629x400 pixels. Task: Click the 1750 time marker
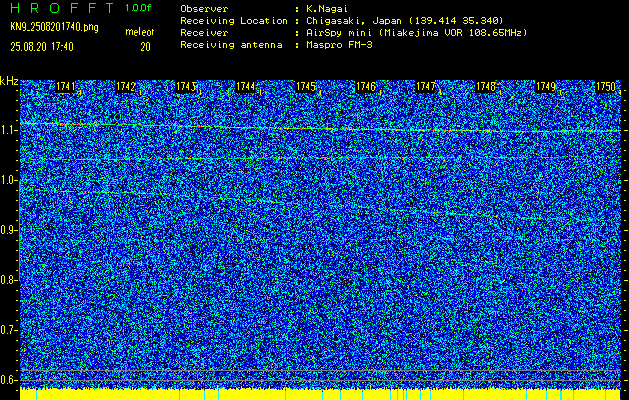tap(606, 87)
